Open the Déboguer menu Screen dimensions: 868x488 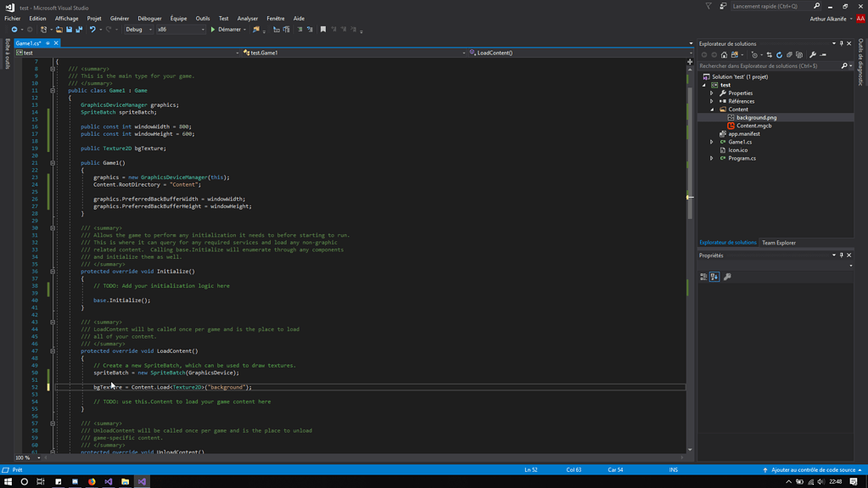pos(149,18)
